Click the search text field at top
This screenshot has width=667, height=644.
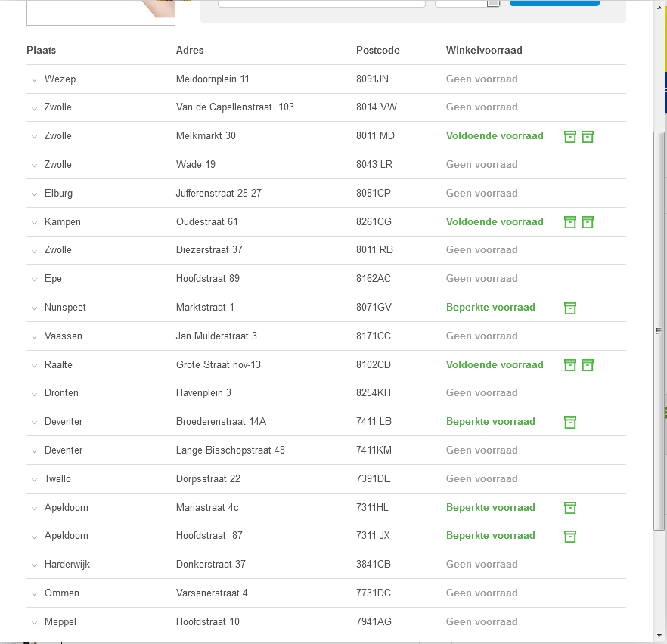point(321,3)
